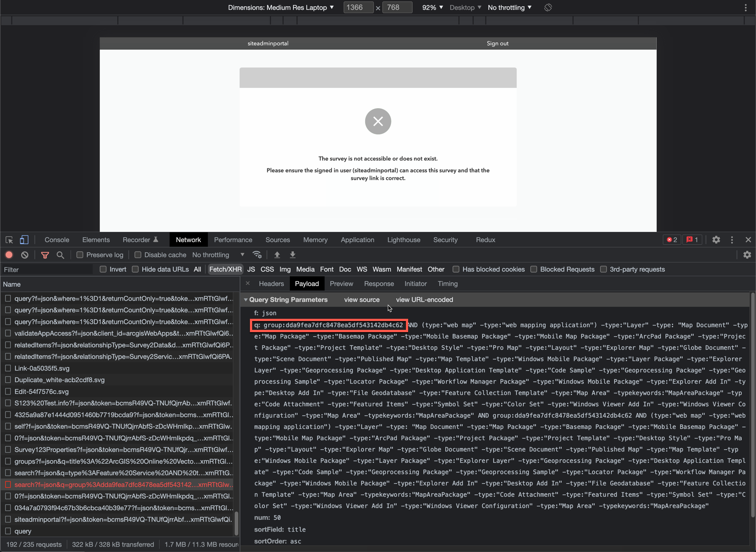Click the viewport width input field
756x552 pixels.
coord(358,7)
